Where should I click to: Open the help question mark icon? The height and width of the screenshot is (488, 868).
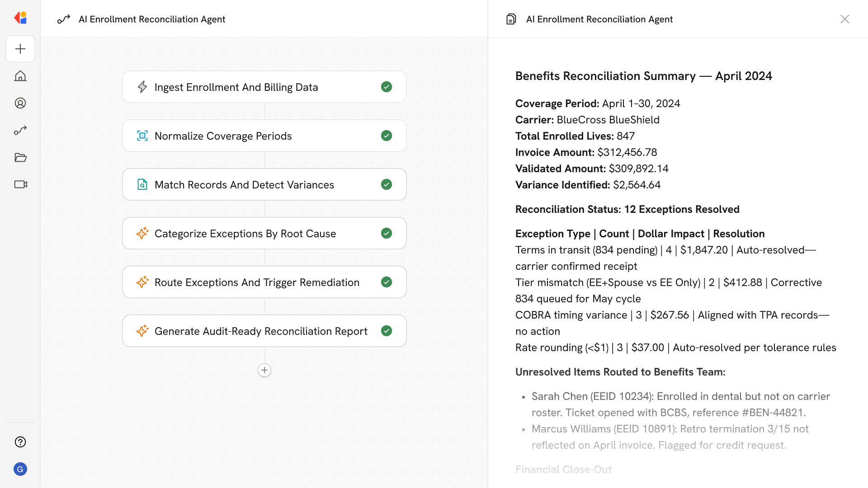click(20, 442)
